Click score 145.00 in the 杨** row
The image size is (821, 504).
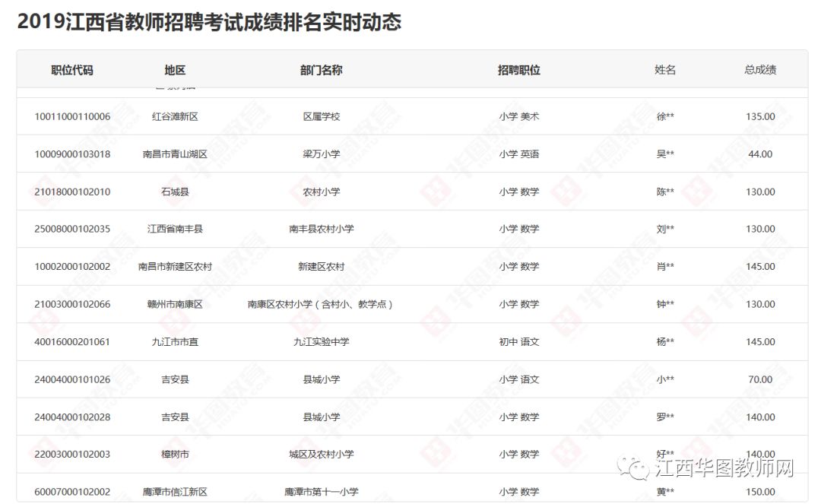point(760,342)
